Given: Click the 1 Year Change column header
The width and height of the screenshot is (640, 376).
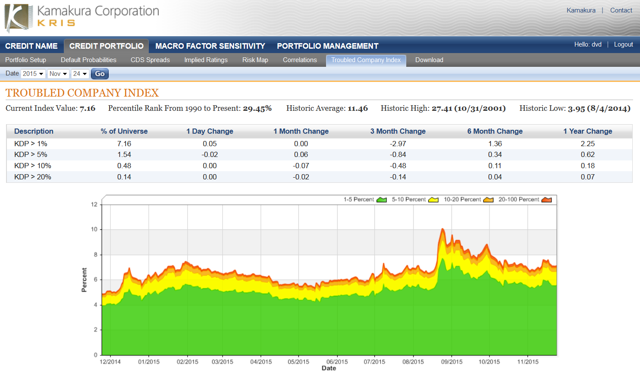Looking at the screenshot, I should click(x=588, y=131).
